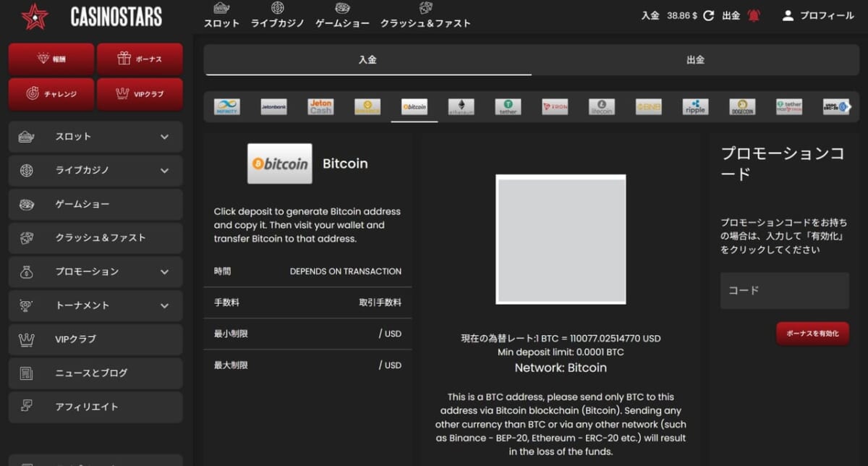
Task: Click the CASINOSTARS wordmark
Action: 116,17
